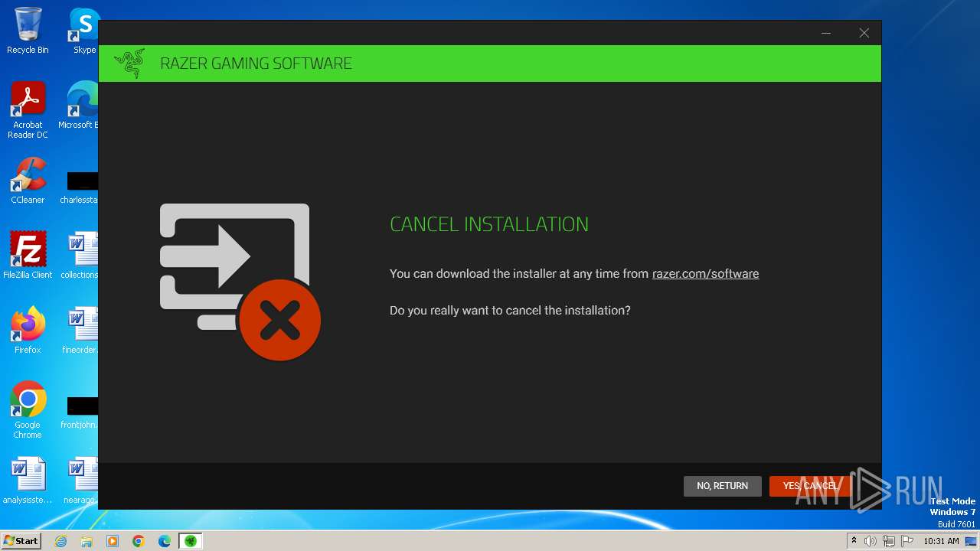The height and width of the screenshot is (551, 980).
Task: Select the fineorder Word document icon
Action: coord(80,331)
